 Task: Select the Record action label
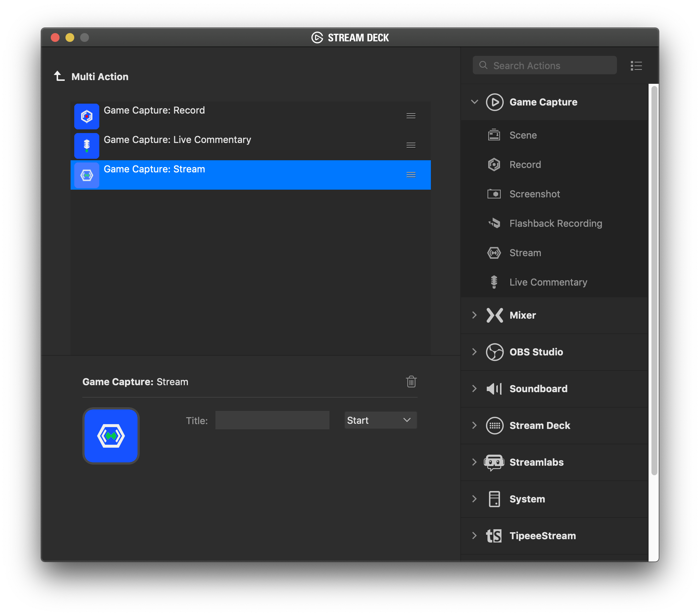tap(525, 165)
